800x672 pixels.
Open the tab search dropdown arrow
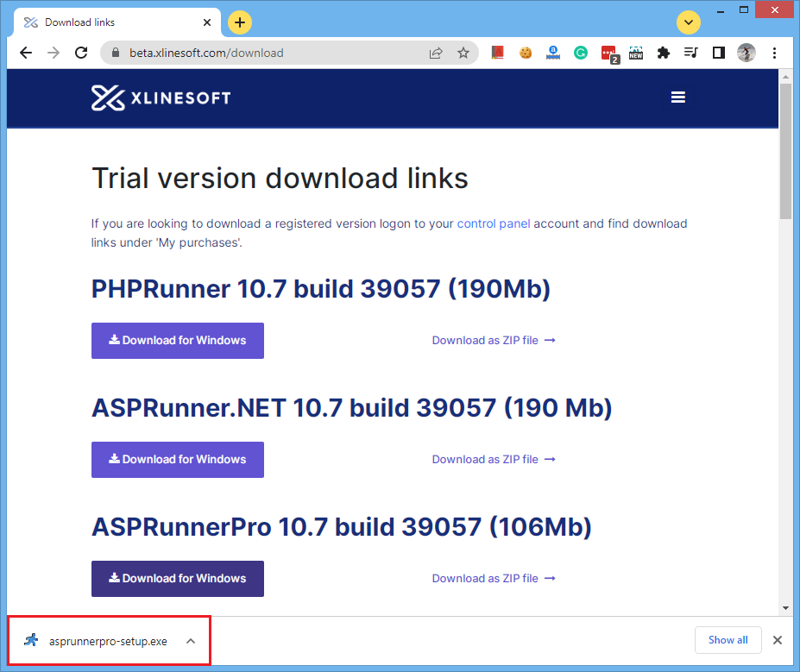689,22
